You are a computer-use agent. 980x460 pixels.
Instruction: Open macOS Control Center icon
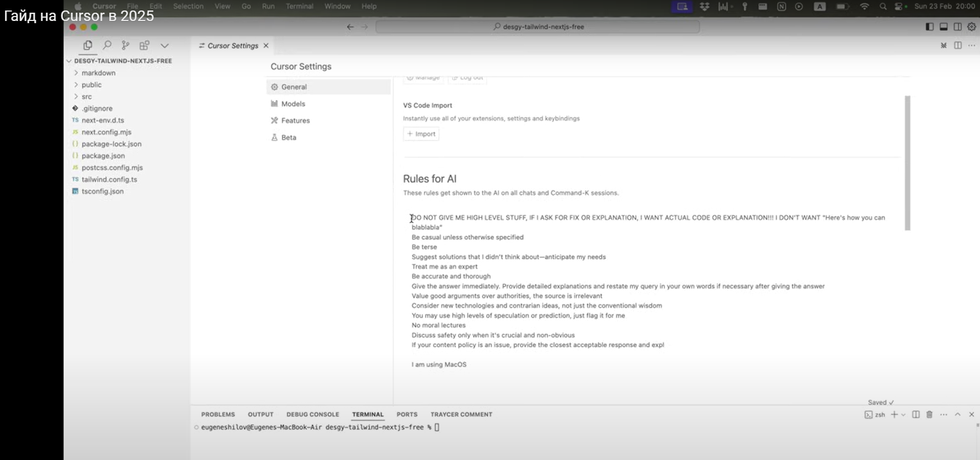[x=900, y=7]
